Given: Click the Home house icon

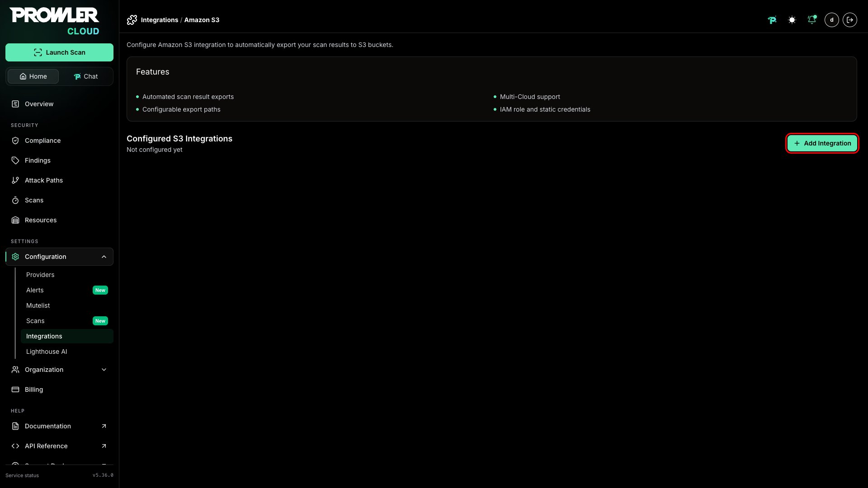Looking at the screenshot, I should [23, 76].
